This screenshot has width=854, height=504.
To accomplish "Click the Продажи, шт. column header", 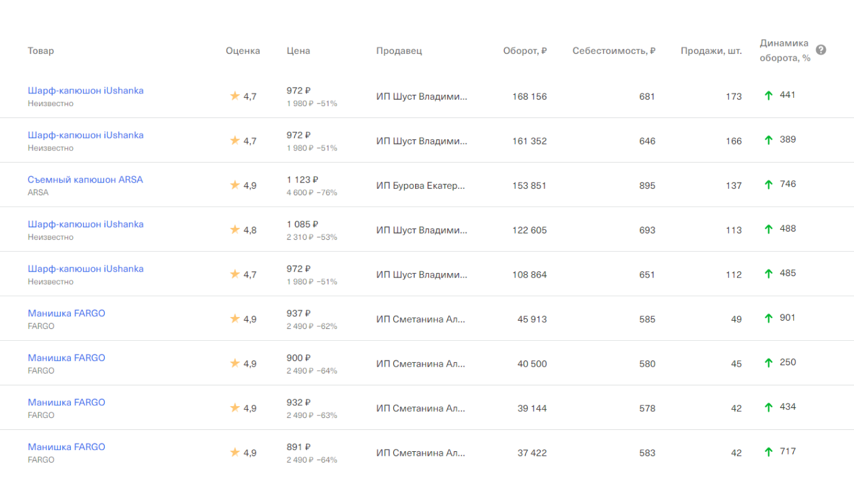I will pyautogui.click(x=711, y=51).
